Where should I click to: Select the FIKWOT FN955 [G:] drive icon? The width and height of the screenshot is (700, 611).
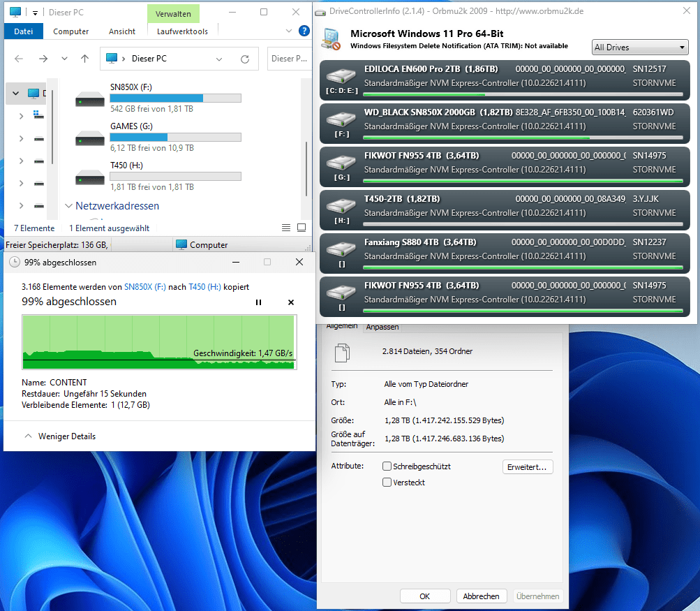point(341,163)
